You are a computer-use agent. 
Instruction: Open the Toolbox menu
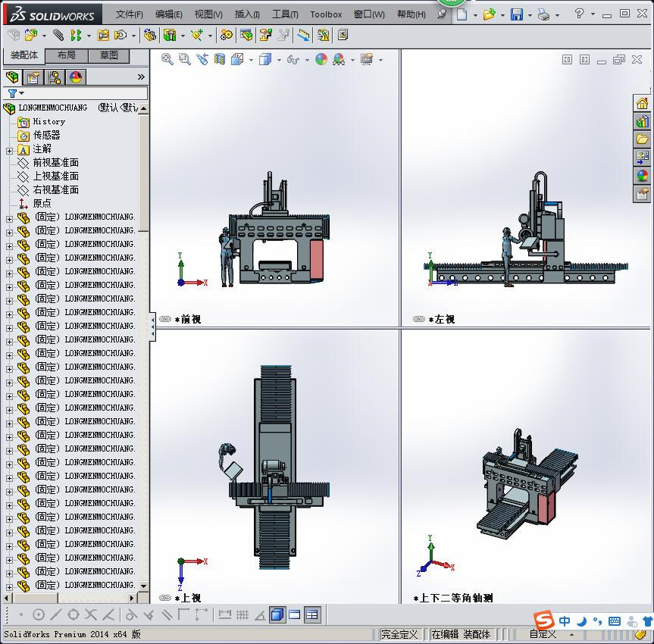coord(326,14)
